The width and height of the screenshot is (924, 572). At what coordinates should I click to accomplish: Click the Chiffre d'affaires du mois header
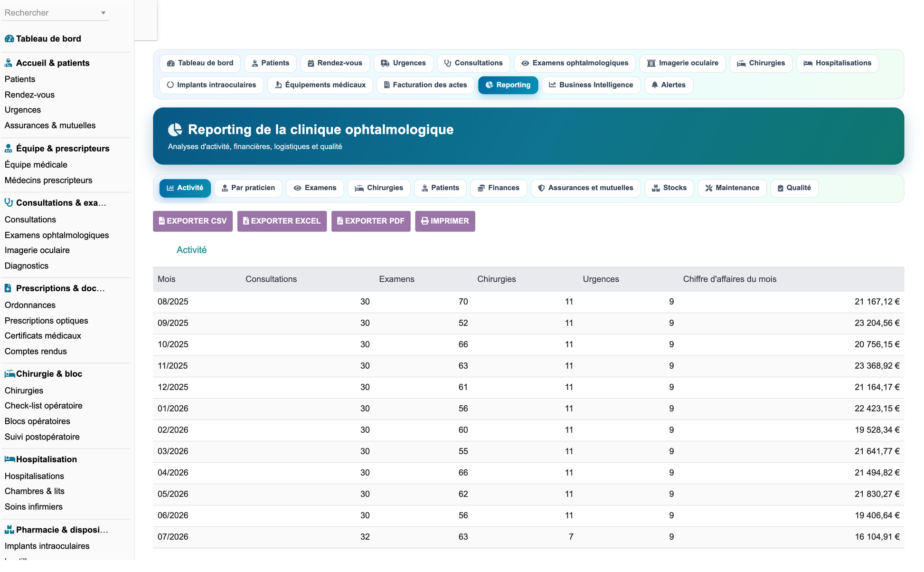coord(730,279)
